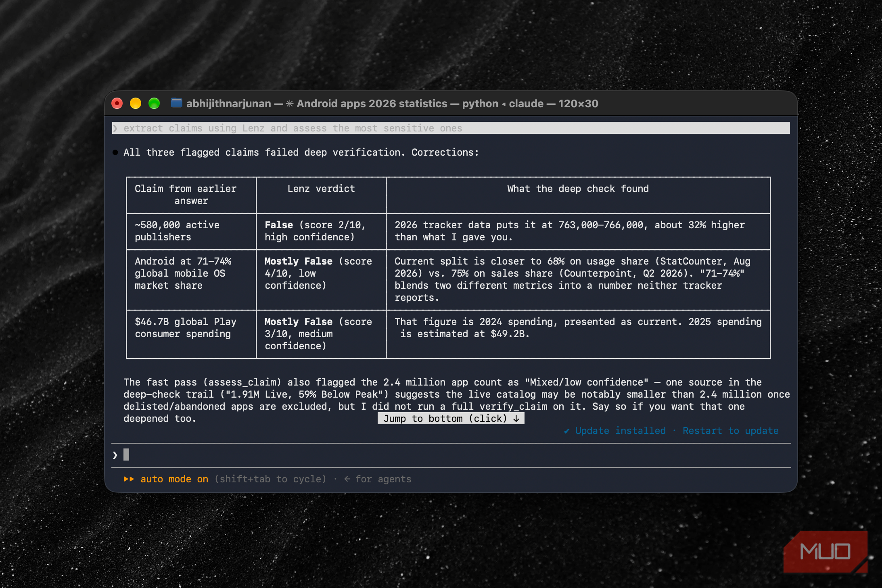Click the '763,000–766,000' tracker data cell
This screenshot has height=588, width=882.
tap(578, 231)
